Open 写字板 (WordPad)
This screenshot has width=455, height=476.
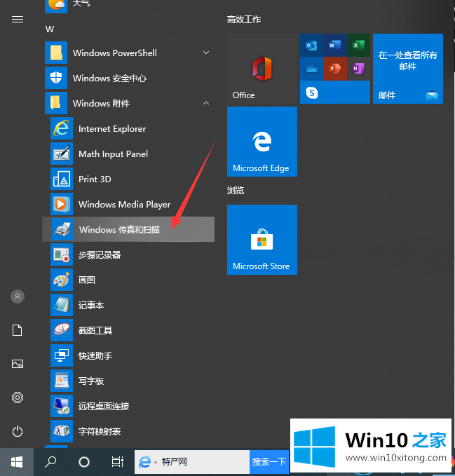pos(128,381)
